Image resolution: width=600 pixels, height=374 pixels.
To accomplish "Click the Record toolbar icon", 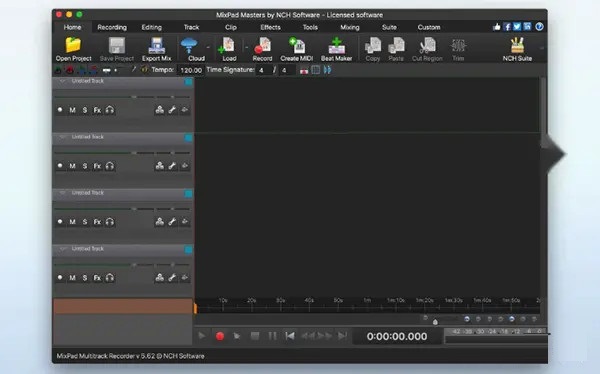I will [x=262, y=46].
